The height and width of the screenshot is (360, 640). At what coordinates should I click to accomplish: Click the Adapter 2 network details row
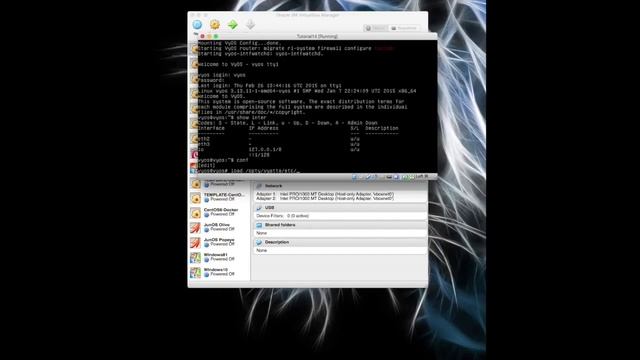coord(325,198)
